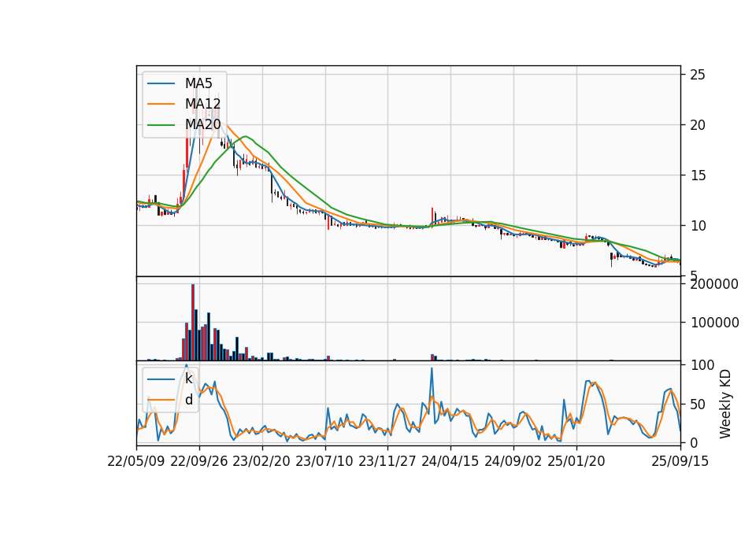Click the KD axis value 50
The height and width of the screenshot is (543, 756).
(699, 404)
